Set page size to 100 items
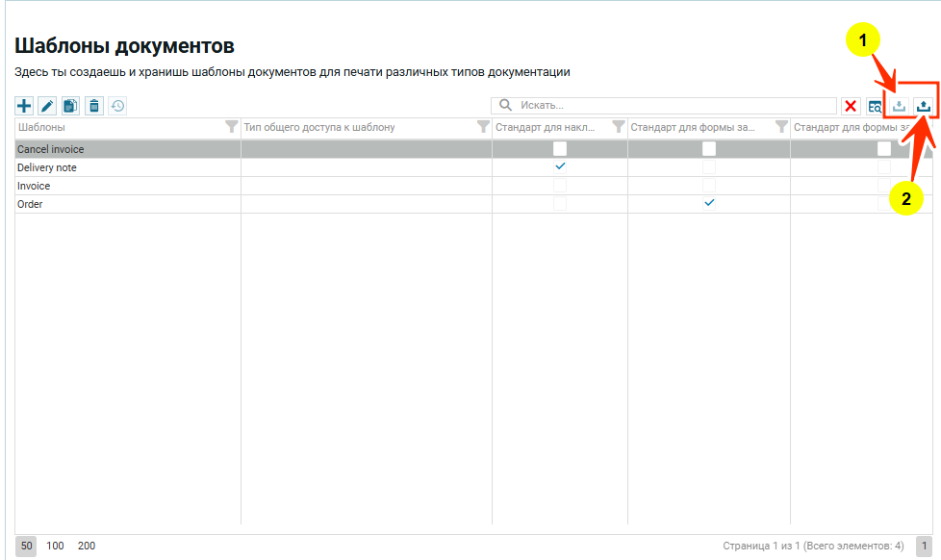The width and height of the screenshot is (941, 560). 55,546
